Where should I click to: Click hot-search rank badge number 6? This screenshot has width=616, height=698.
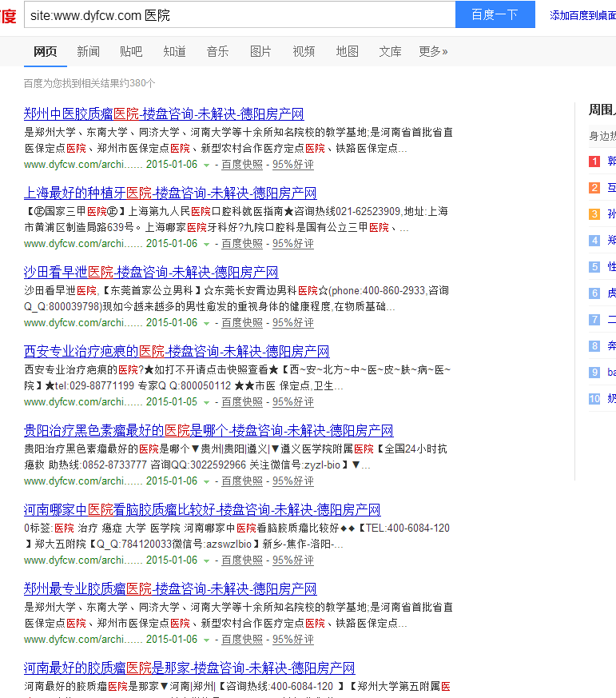point(594,293)
